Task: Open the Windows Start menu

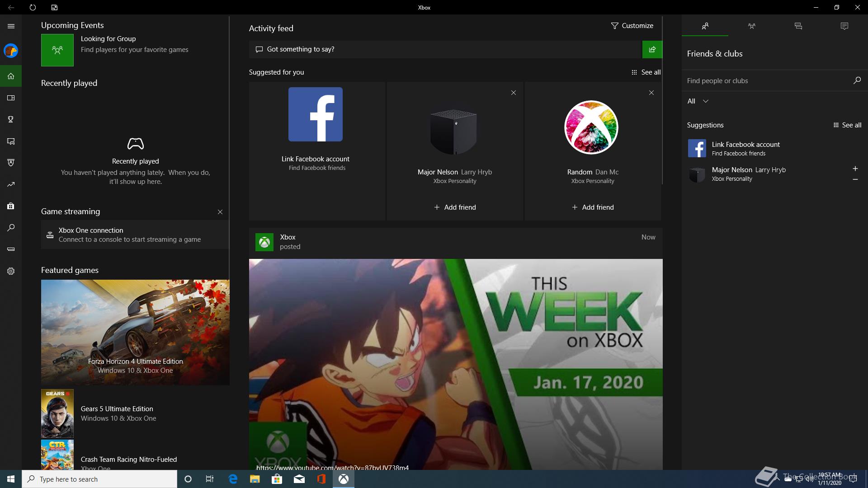Action: (x=11, y=479)
